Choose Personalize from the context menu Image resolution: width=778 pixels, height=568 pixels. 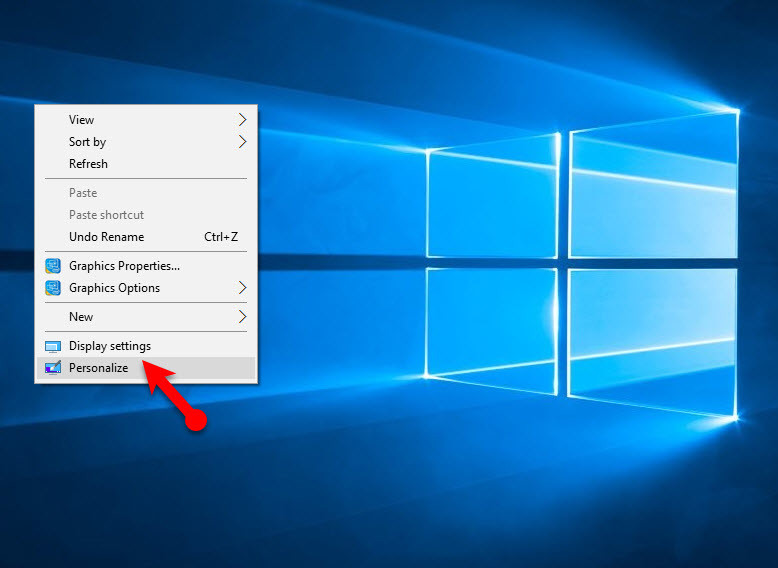point(146,368)
